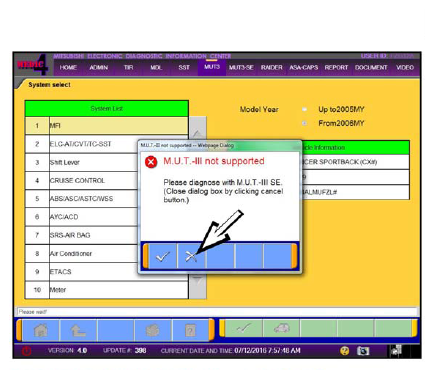
Task: Click the empty third blue dialog button
Action: click(221, 256)
